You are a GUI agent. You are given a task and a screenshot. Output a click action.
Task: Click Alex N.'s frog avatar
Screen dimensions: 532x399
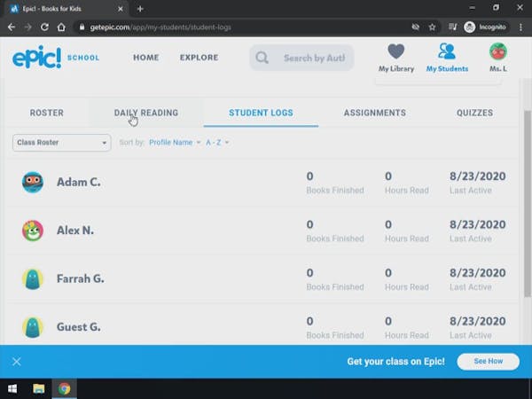pyautogui.click(x=33, y=231)
